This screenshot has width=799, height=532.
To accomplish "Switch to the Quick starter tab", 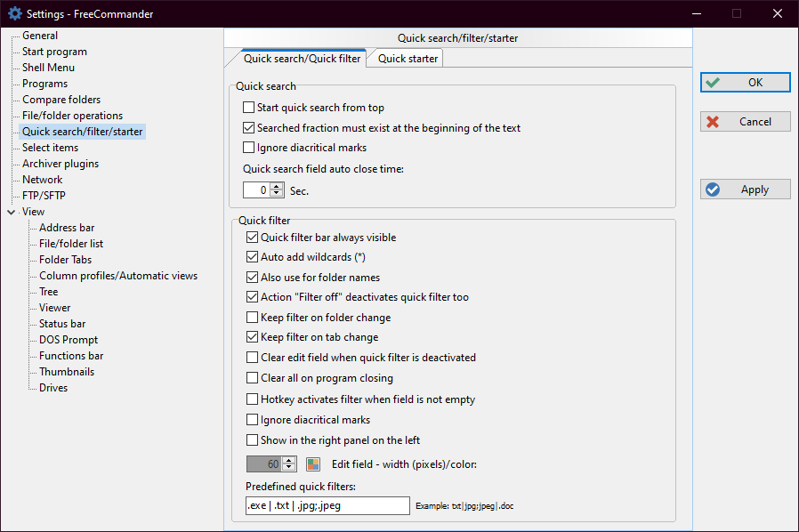I will 408,59.
